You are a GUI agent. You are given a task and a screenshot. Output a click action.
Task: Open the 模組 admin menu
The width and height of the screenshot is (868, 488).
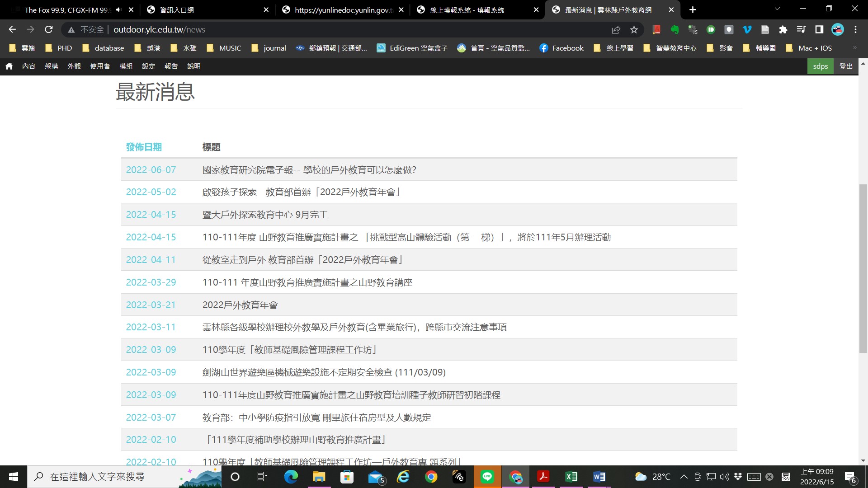(126, 66)
